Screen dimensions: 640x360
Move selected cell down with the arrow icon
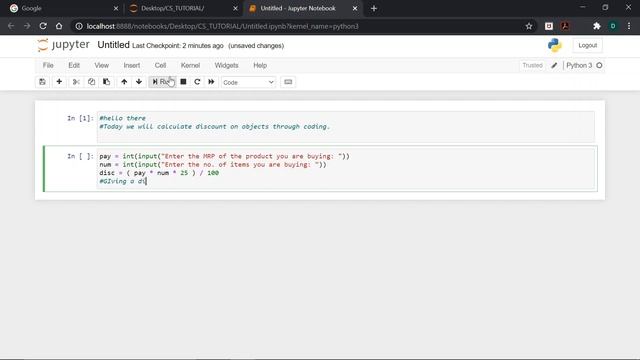pos(139,82)
